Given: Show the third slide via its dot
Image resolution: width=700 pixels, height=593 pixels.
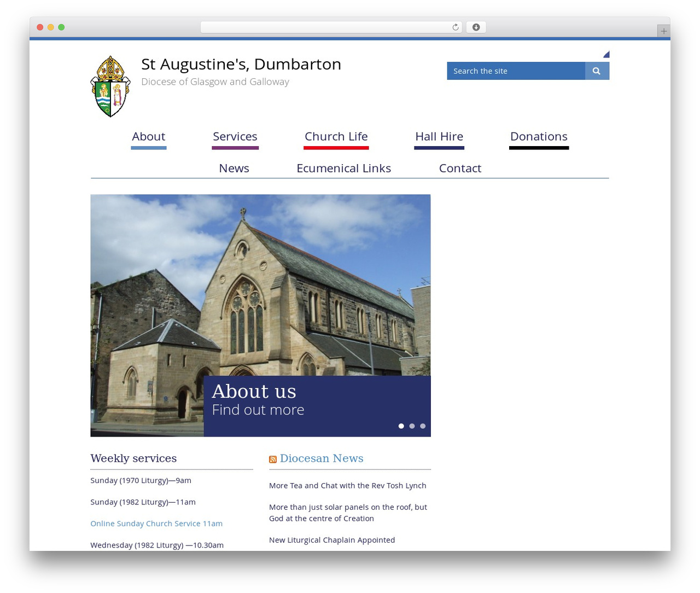Looking at the screenshot, I should pos(423,426).
